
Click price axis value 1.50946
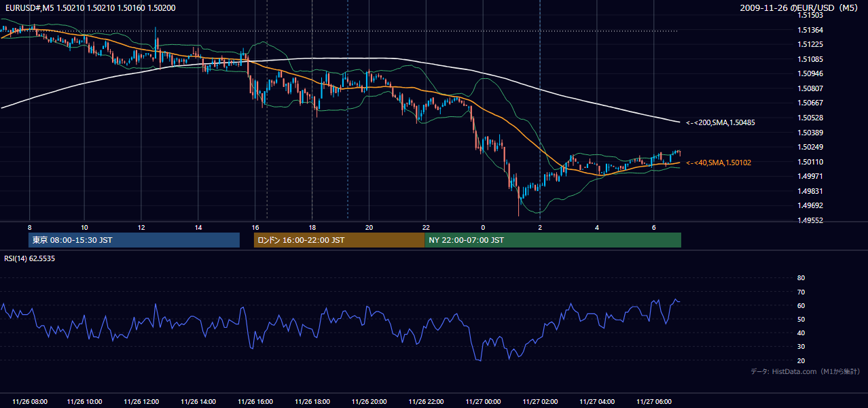810,73
